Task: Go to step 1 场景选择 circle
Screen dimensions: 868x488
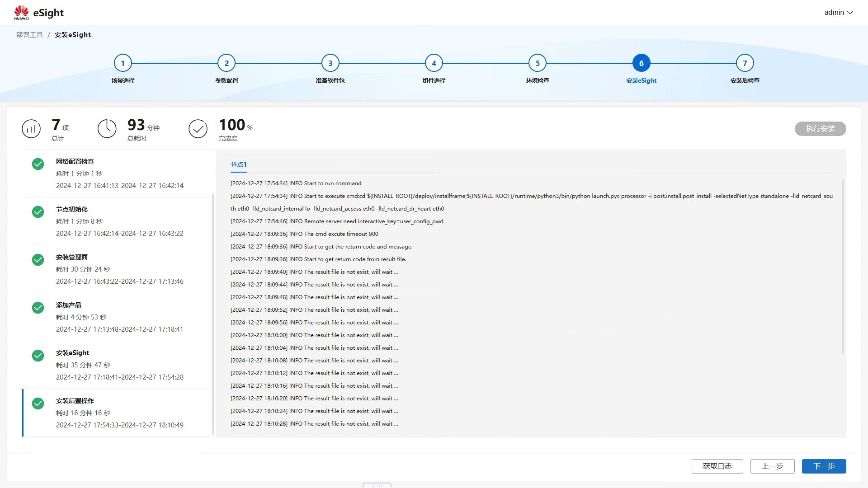Action: tap(123, 63)
